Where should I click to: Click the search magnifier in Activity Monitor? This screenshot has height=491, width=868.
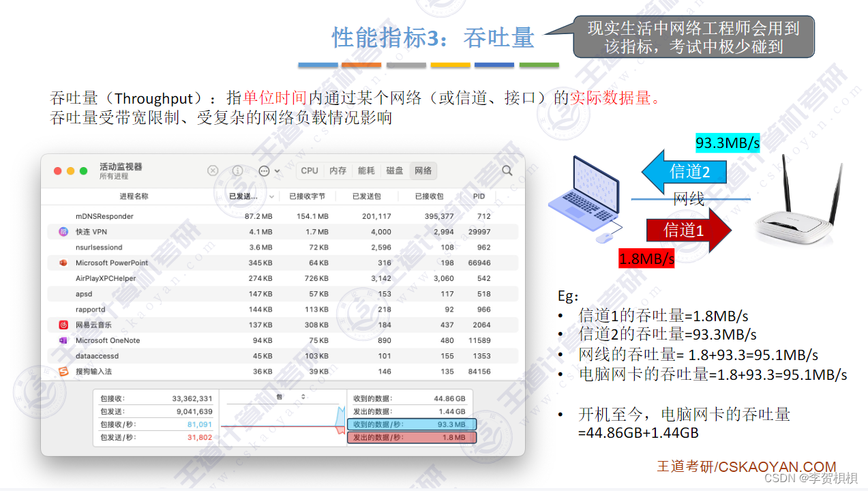tap(507, 170)
